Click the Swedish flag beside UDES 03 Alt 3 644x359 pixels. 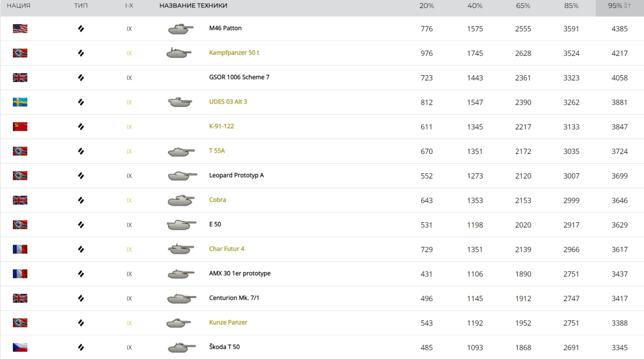click(x=20, y=102)
